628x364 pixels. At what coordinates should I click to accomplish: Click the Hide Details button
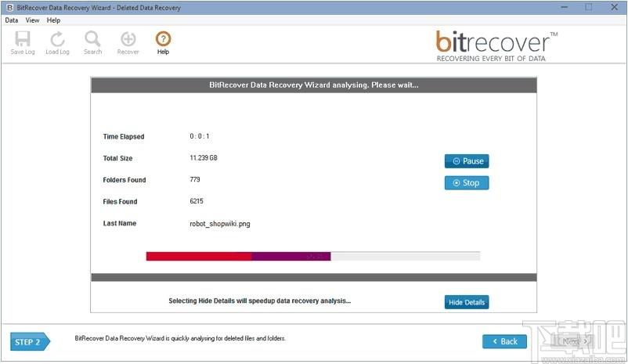467,302
